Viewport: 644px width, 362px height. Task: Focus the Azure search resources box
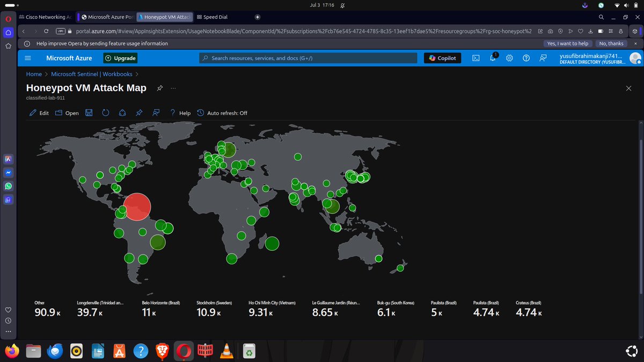click(308, 58)
